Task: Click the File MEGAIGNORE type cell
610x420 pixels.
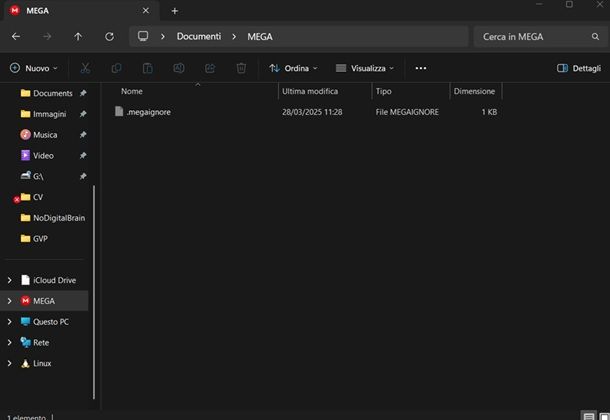Action: point(407,112)
